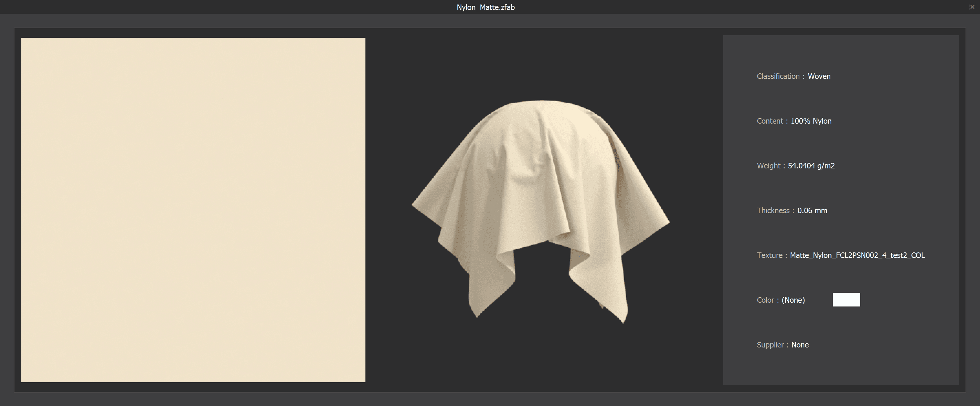Click the 'Supplier : None' entry

coord(782,345)
